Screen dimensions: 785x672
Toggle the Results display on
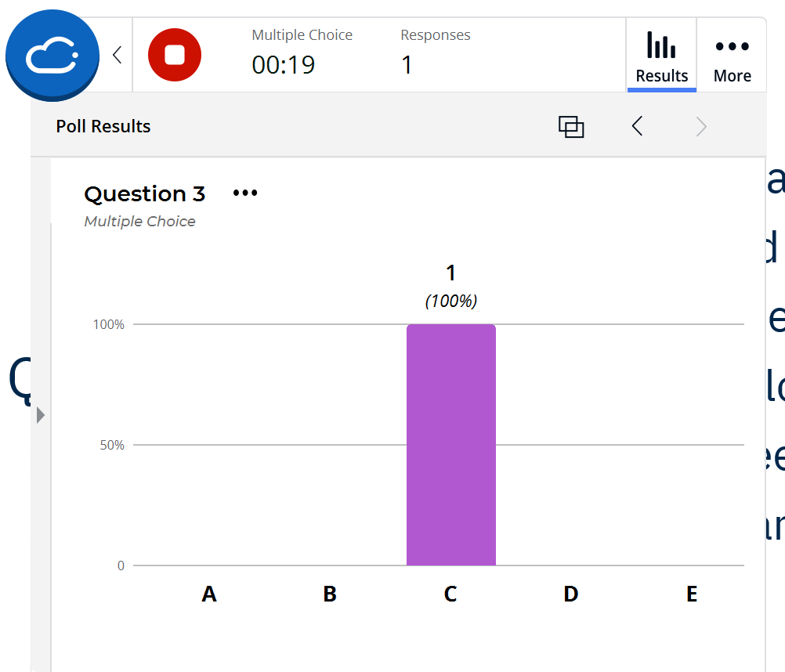tap(661, 55)
